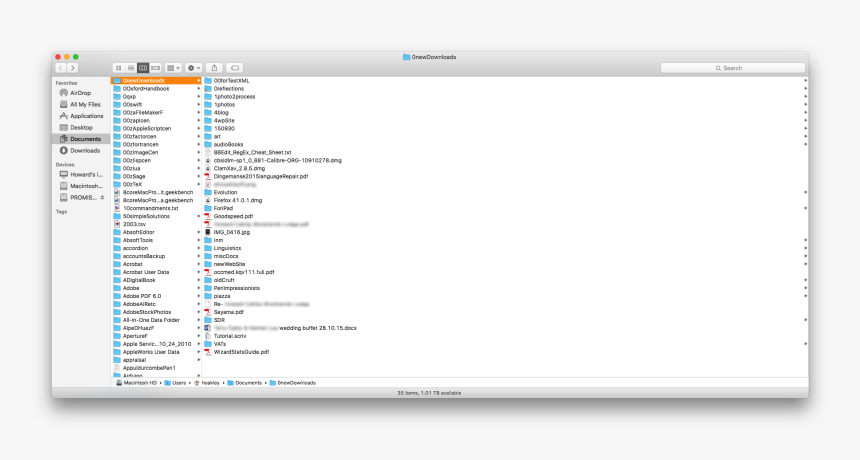
Task: Switch to Cover Flow view
Action: (156, 68)
